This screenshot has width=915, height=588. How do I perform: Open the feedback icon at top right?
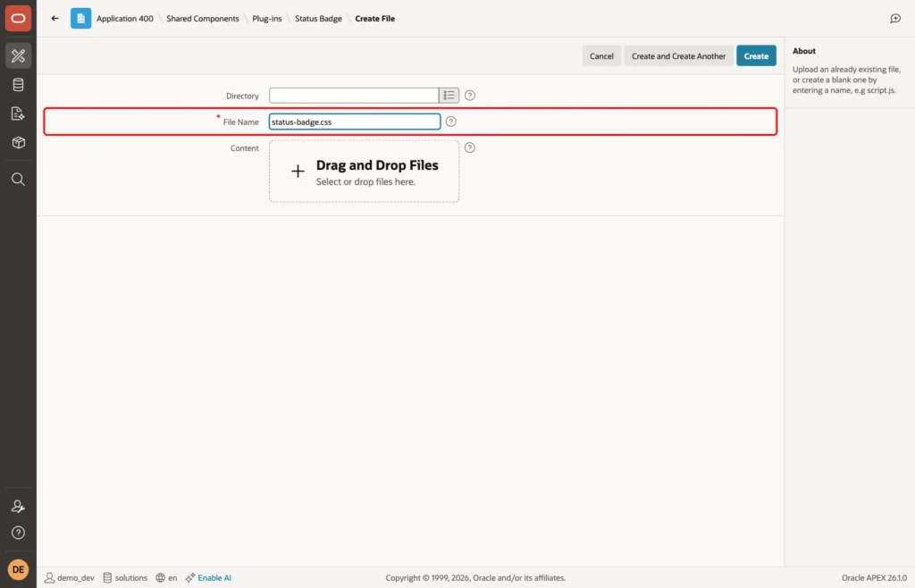click(895, 19)
